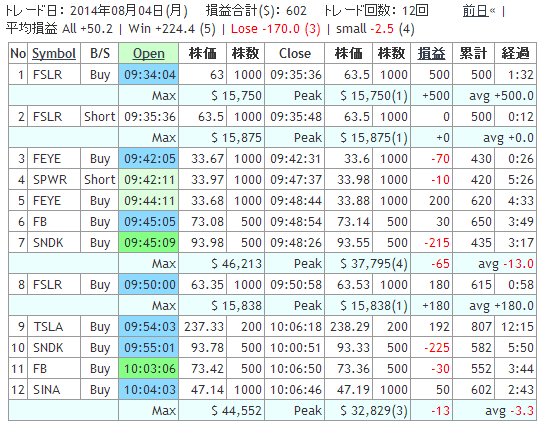Click open time 09:42:11
541x425 pixels.
pos(149,180)
